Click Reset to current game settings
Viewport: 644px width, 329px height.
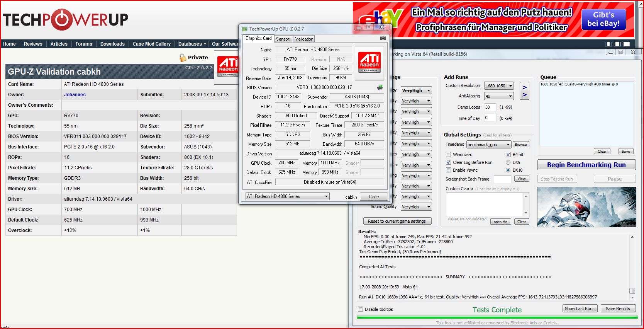click(397, 221)
